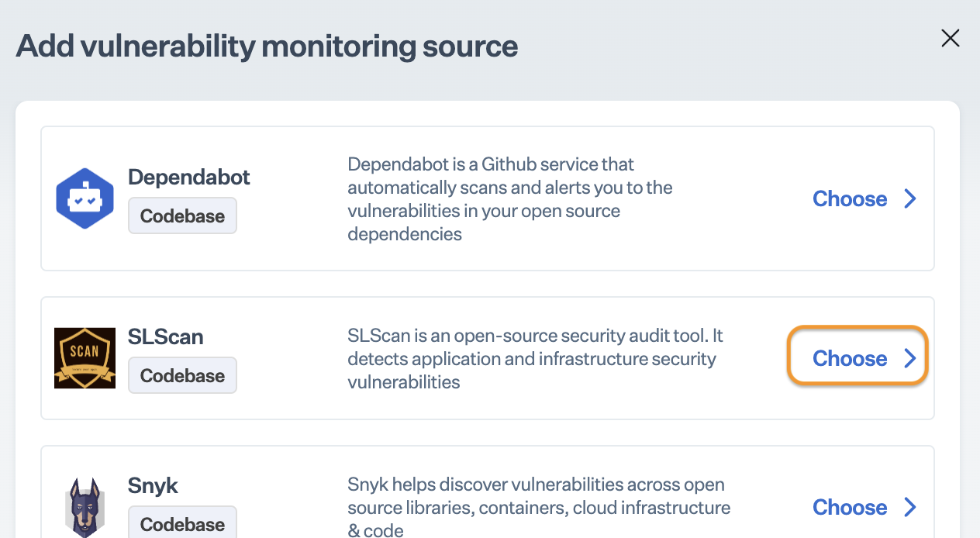This screenshot has height=538, width=980.
Task: Click the Codebase tag under Dependabot
Action: (182, 216)
